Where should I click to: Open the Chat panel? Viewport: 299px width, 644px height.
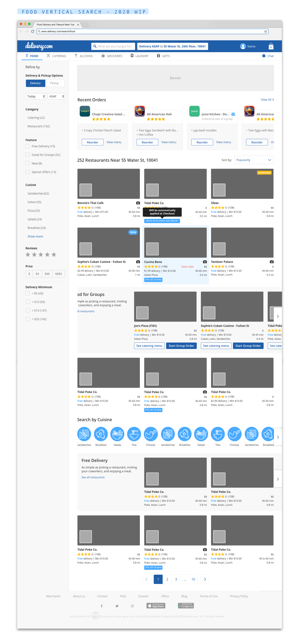tap(268, 56)
